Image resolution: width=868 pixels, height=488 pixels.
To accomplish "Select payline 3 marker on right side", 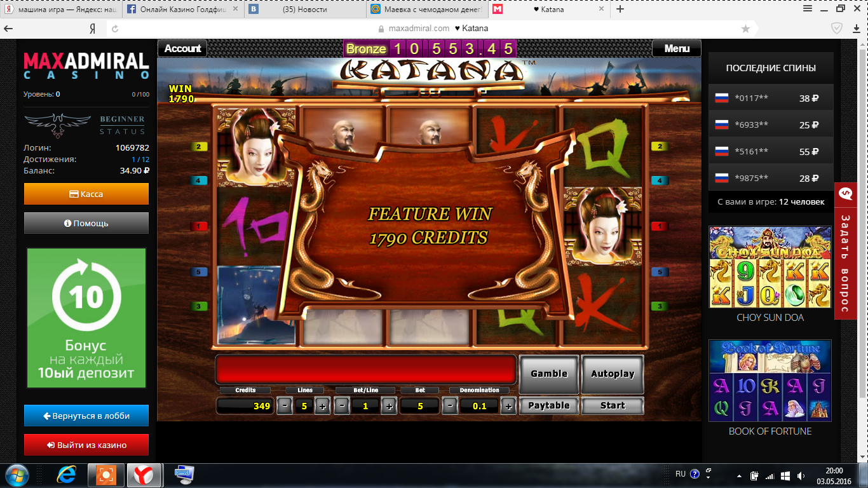I will click(660, 306).
